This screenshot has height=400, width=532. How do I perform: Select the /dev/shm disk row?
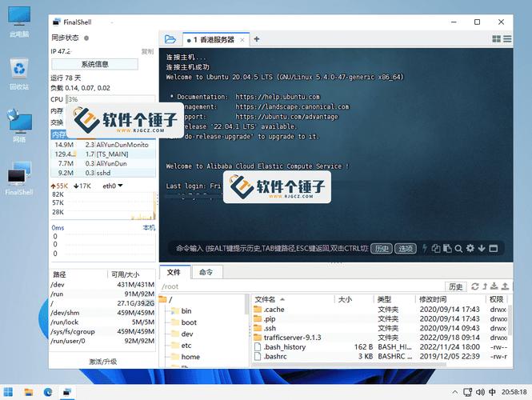point(103,313)
